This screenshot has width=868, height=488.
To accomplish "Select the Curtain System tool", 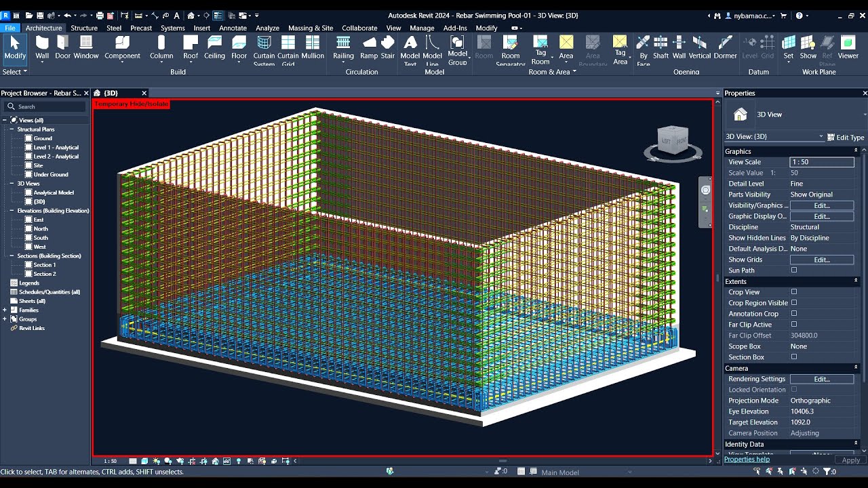I will point(264,50).
